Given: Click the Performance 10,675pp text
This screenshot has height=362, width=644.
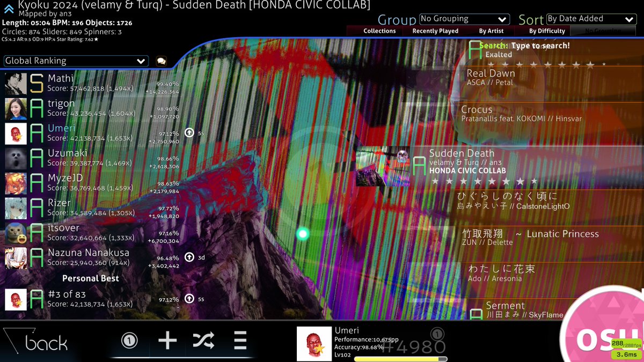Looking at the screenshot, I should 367,339.
